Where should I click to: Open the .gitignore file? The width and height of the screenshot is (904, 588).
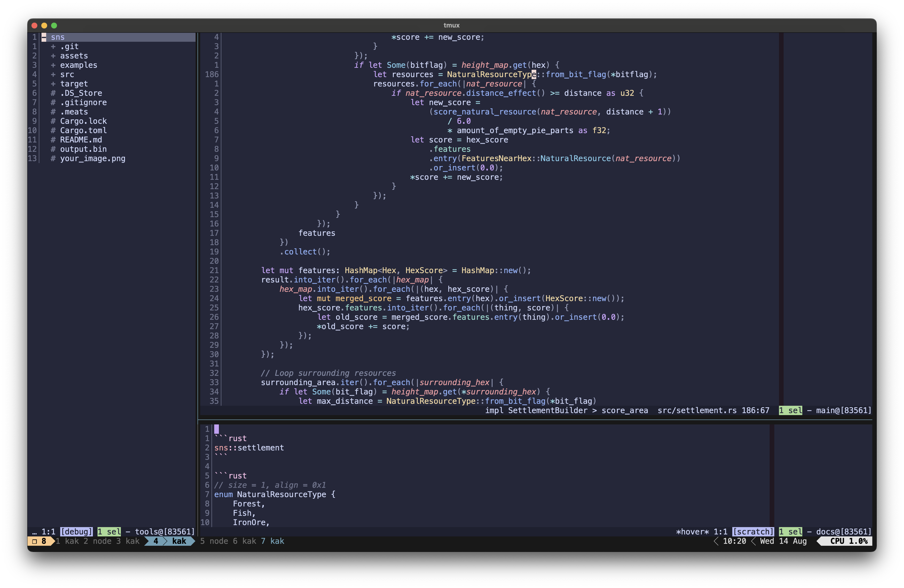83,103
